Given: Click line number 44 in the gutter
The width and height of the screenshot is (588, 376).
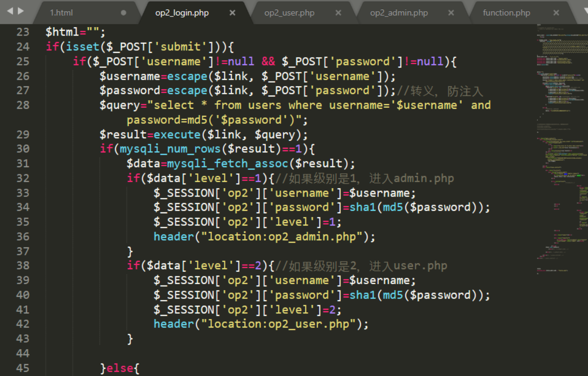Looking at the screenshot, I should pos(23,353).
